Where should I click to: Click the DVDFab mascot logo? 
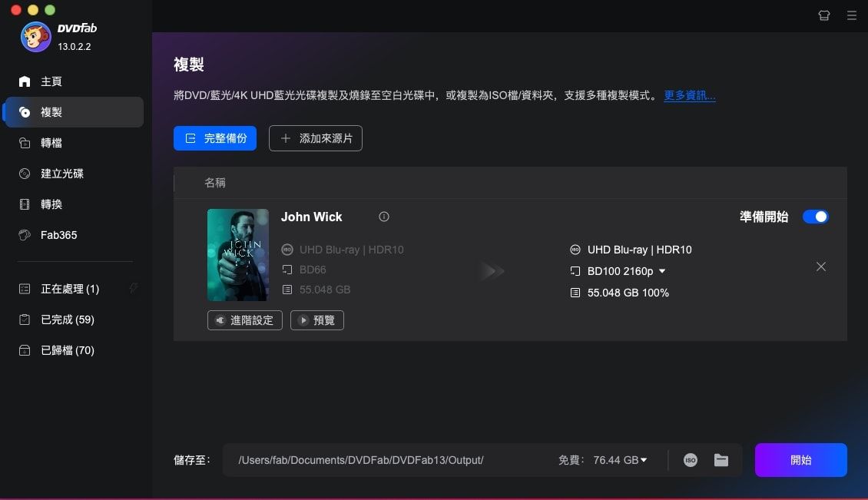35,37
